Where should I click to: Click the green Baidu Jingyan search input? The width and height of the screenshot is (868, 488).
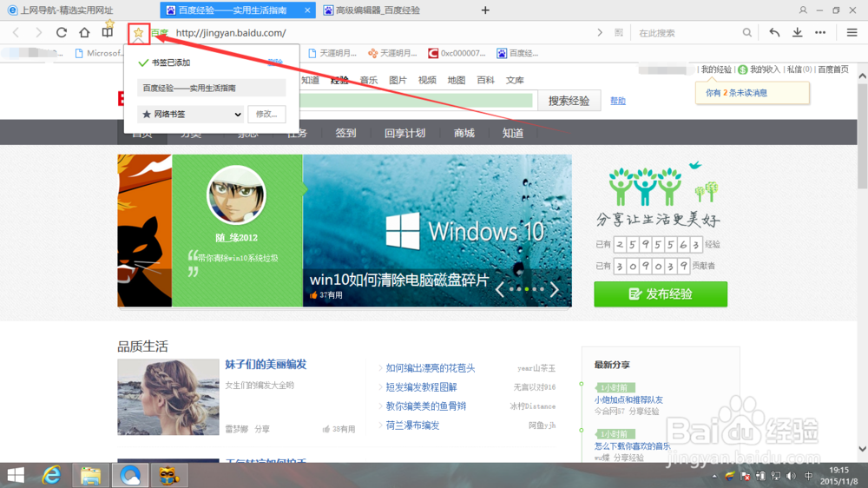coord(416,100)
